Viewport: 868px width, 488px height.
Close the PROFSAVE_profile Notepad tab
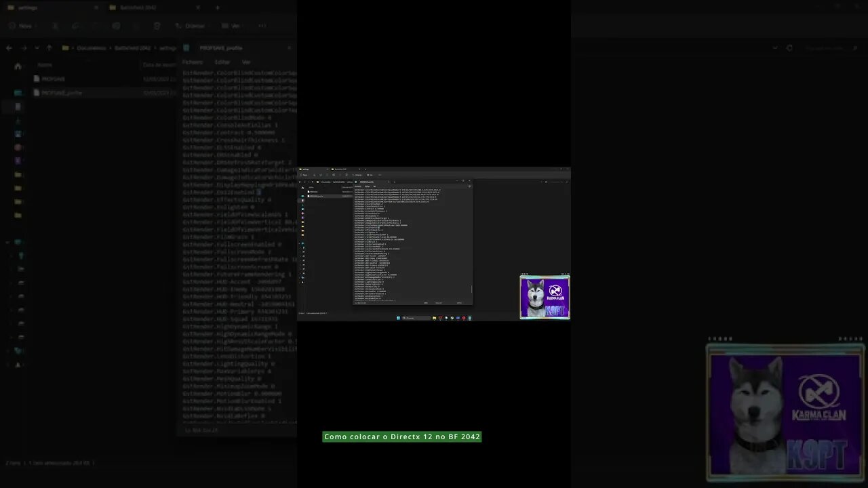[290, 48]
